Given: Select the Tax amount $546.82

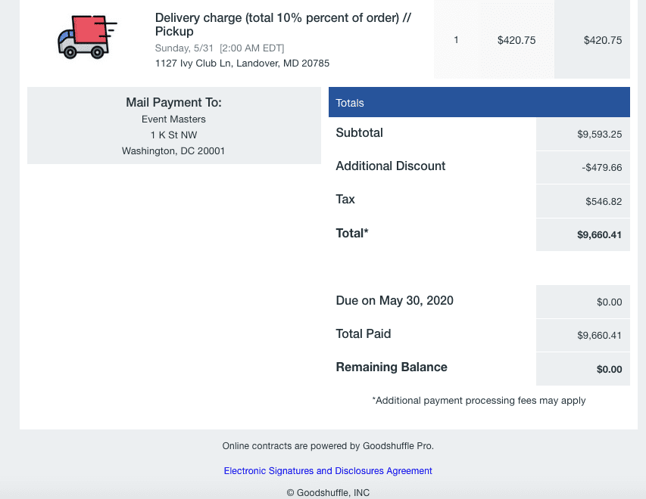Looking at the screenshot, I should coord(604,201).
